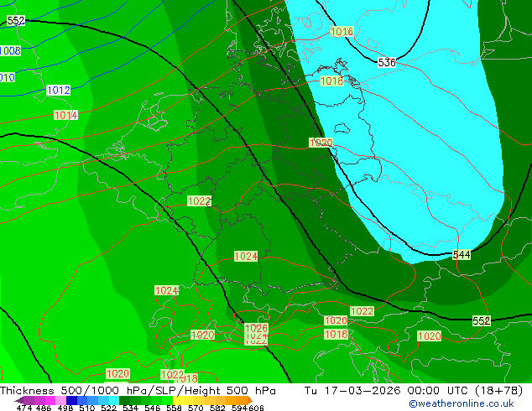Click the blue 1012 isobar label

tap(59, 91)
